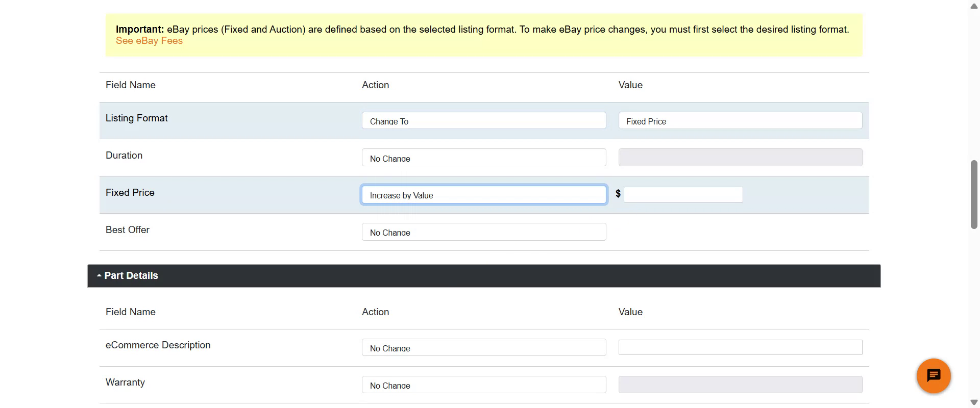Viewport: 980px width, 408px height.
Task: Click the vertical scrollbar thumb
Action: coord(974,194)
